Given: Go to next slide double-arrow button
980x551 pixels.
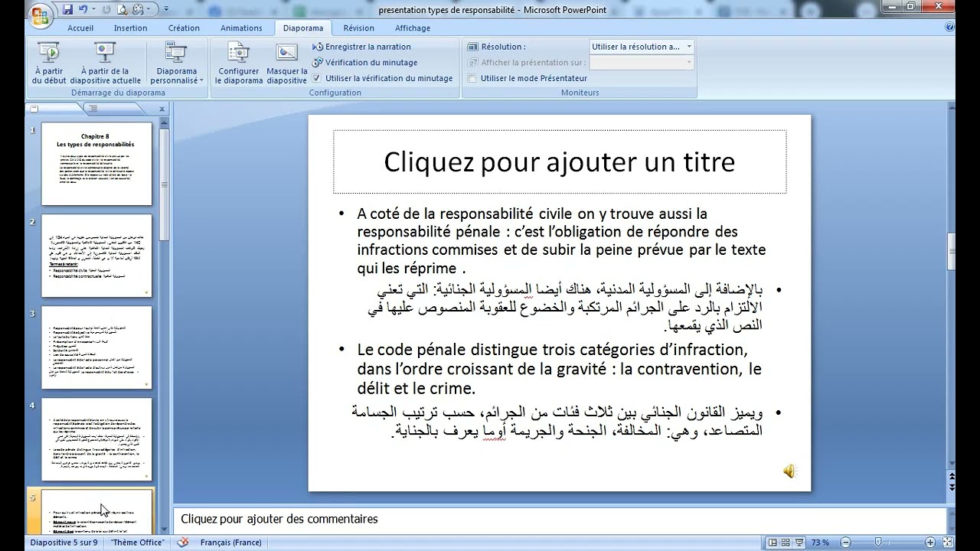Looking at the screenshot, I should tap(951, 487).
